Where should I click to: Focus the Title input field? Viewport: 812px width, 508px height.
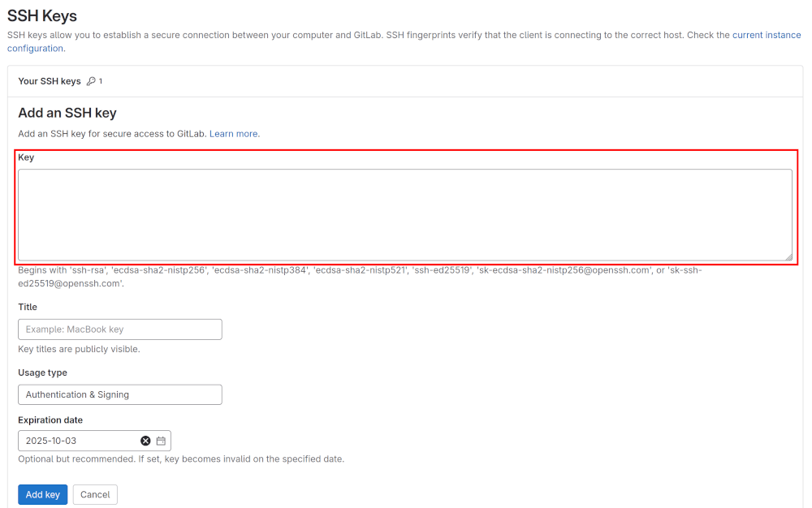click(120, 329)
